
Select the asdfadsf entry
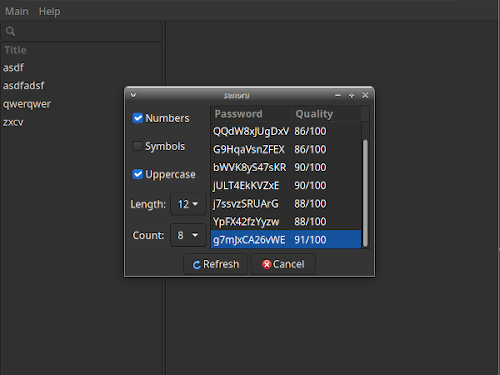[82, 86]
